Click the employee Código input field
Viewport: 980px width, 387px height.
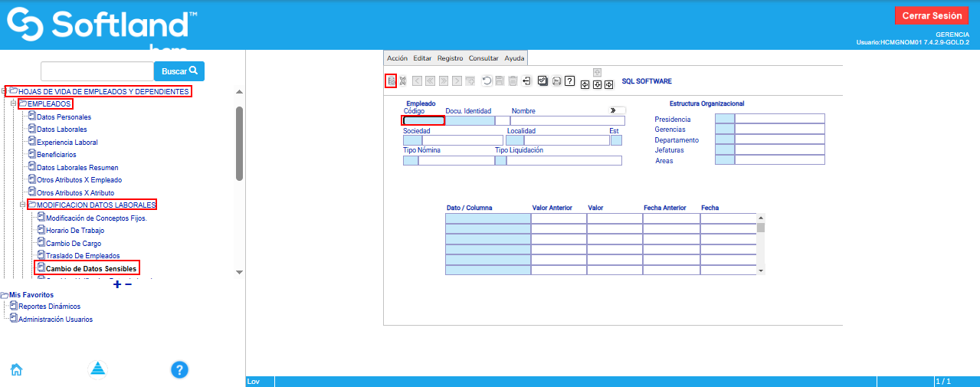pyautogui.click(x=423, y=120)
